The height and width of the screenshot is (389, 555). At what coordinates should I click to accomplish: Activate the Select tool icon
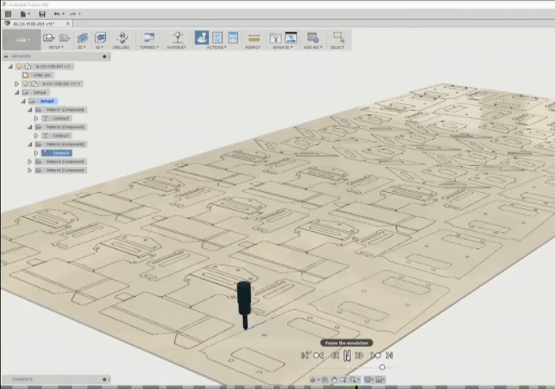click(338, 38)
